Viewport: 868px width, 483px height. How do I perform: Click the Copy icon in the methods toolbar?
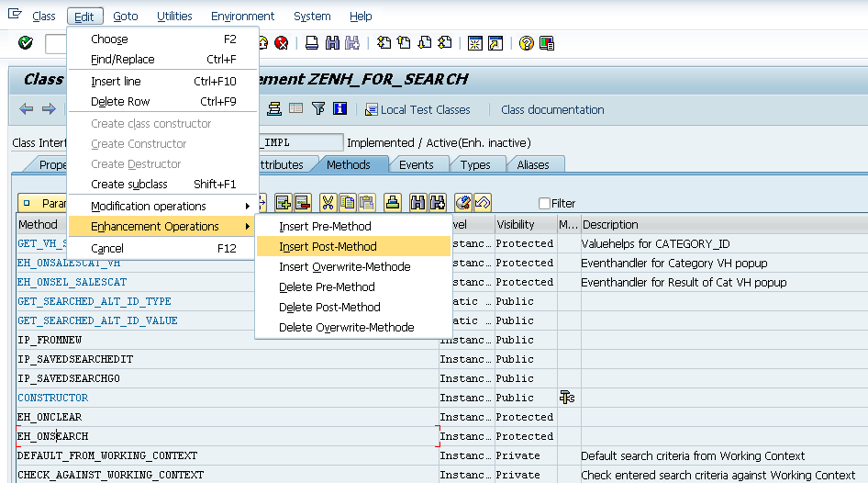tap(348, 203)
